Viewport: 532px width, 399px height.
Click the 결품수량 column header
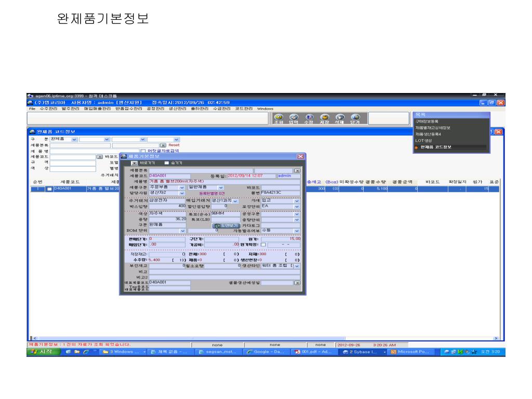pyautogui.click(x=375, y=182)
